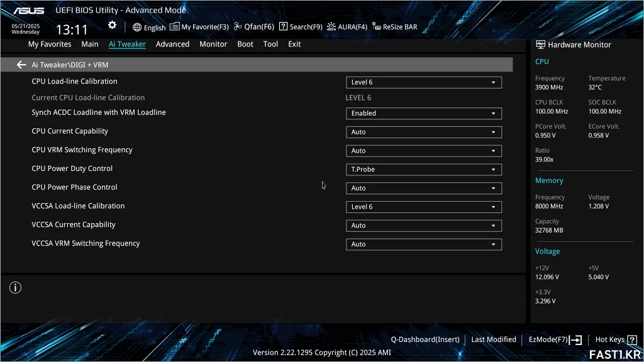Viewport: 644px width, 362px height.
Task: Open Q-Dashboard(Insert)
Action: pos(425,339)
